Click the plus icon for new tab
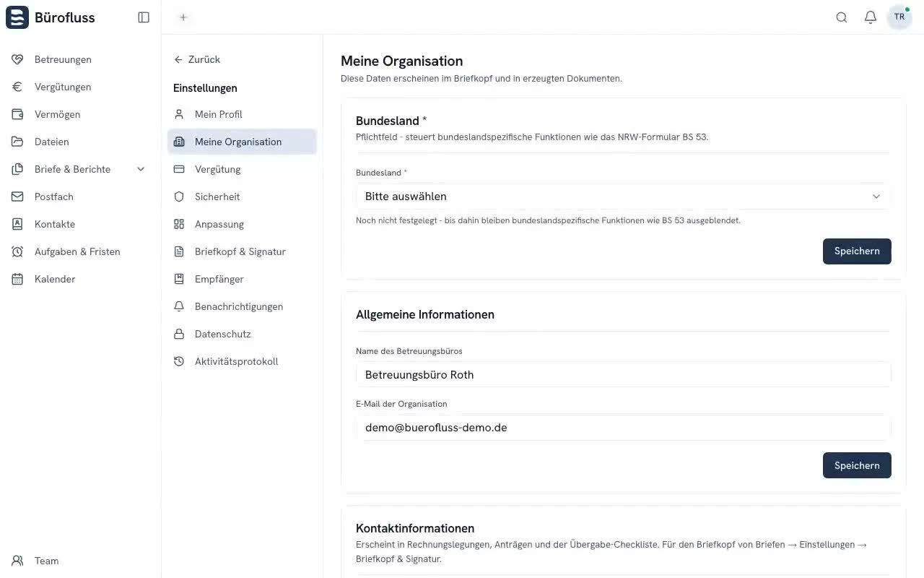The height and width of the screenshot is (578, 924). (183, 17)
